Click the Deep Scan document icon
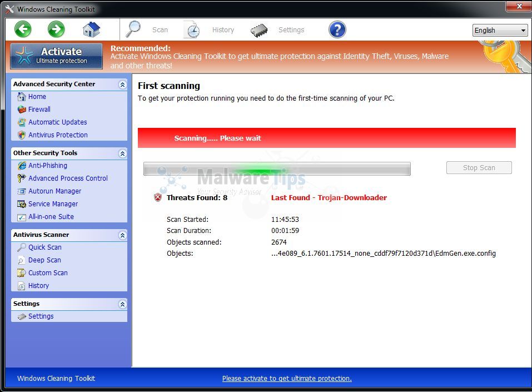The height and width of the screenshot is (392, 532). (x=21, y=260)
